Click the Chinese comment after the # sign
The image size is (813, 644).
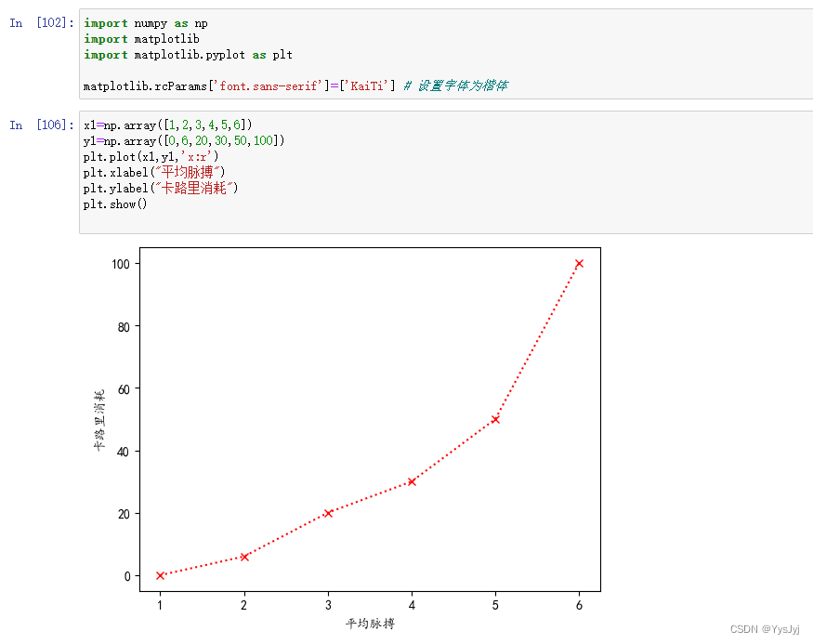(x=463, y=85)
